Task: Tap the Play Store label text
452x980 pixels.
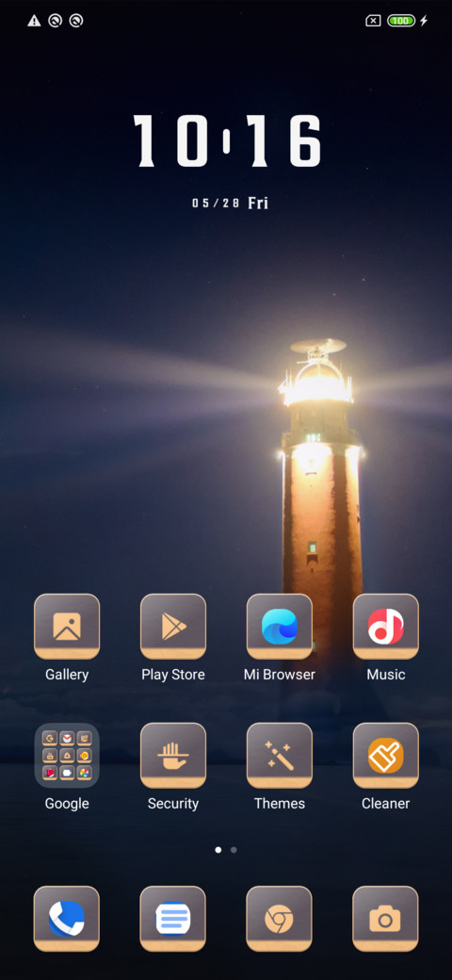Action: pyautogui.click(x=173, y=675)
